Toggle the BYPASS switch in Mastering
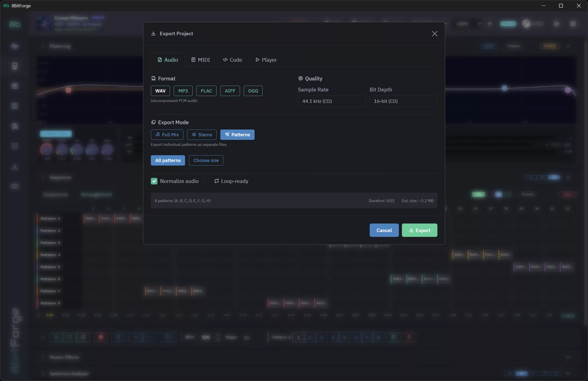Image resolution: width=588 pixels, height=381 pixels. pyautogui.click(x=550, y=46)
